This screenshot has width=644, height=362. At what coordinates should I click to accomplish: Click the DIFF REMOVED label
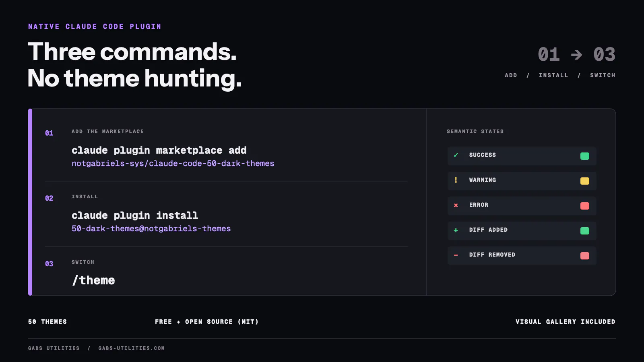pos(492,255)
